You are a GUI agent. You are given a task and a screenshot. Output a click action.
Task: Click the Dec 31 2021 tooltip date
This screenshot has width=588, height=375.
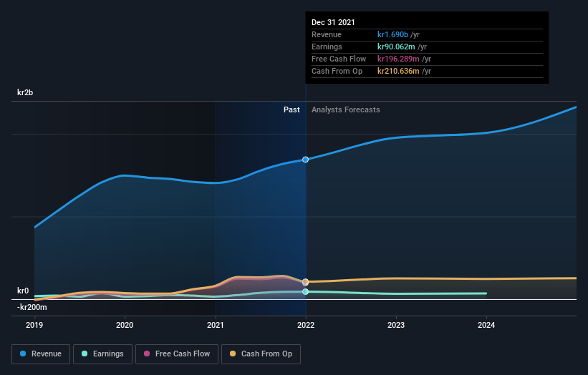coord(333,22)
